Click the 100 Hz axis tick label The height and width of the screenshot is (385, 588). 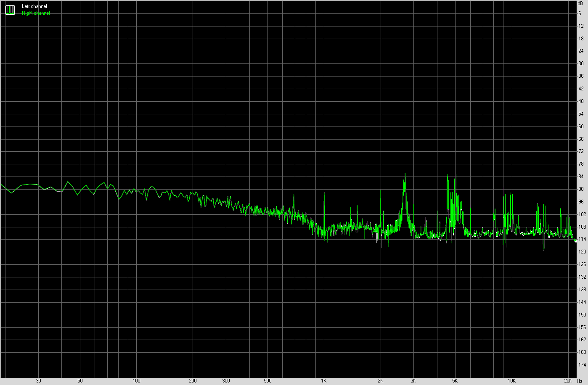[x=136, y=381]
